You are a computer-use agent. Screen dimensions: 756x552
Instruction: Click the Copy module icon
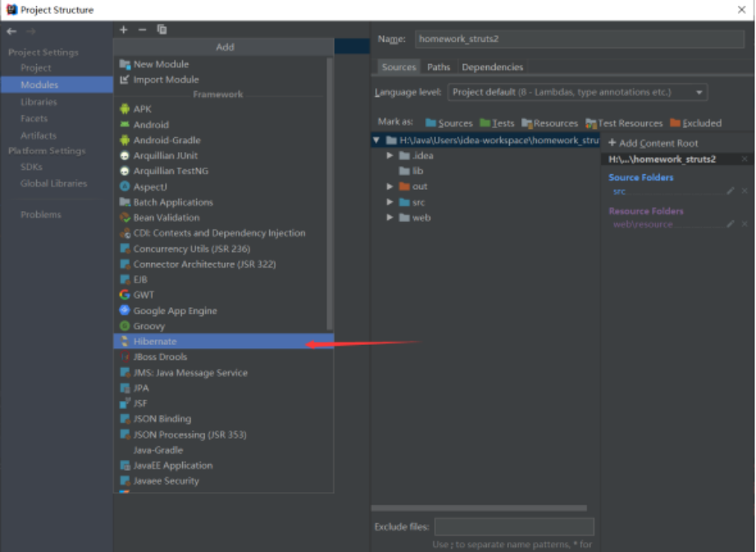tap(162, 30)
